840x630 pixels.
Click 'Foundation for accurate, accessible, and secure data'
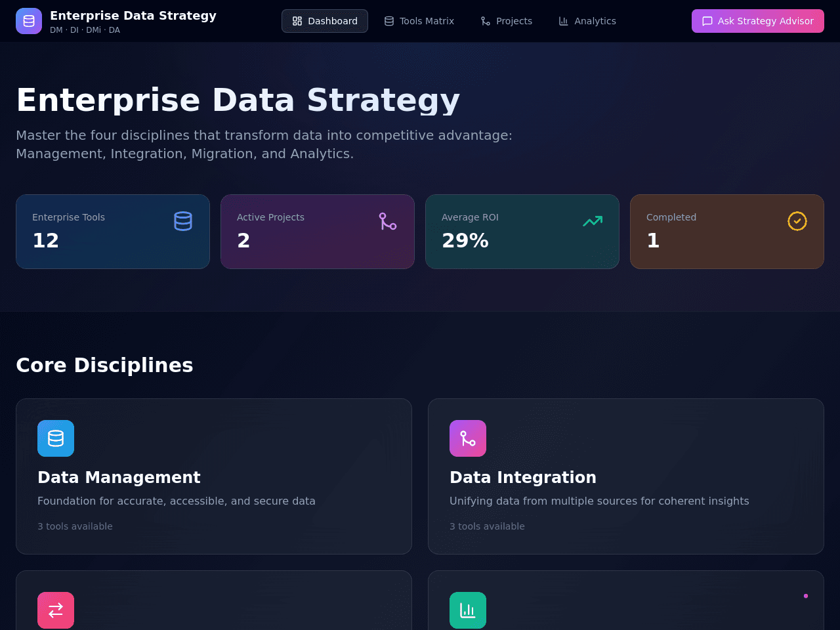pyautogui.click(x=177, y=501)
